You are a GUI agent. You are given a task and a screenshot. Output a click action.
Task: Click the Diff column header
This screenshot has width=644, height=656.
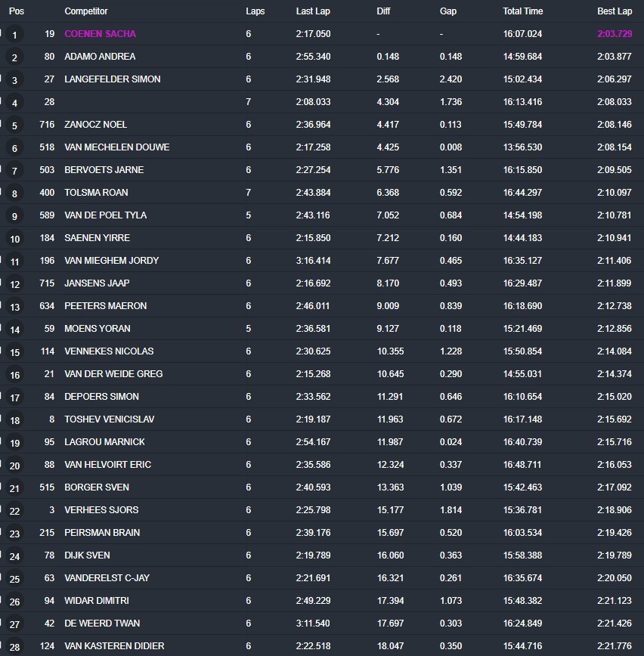pyautogui.click(x=383, y=11)
